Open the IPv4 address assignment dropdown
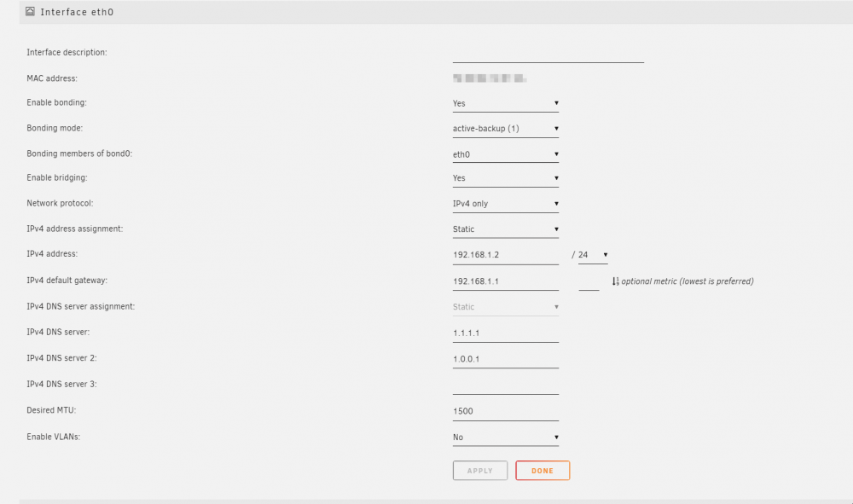The image size is (853, 504). tap(505, 229)
